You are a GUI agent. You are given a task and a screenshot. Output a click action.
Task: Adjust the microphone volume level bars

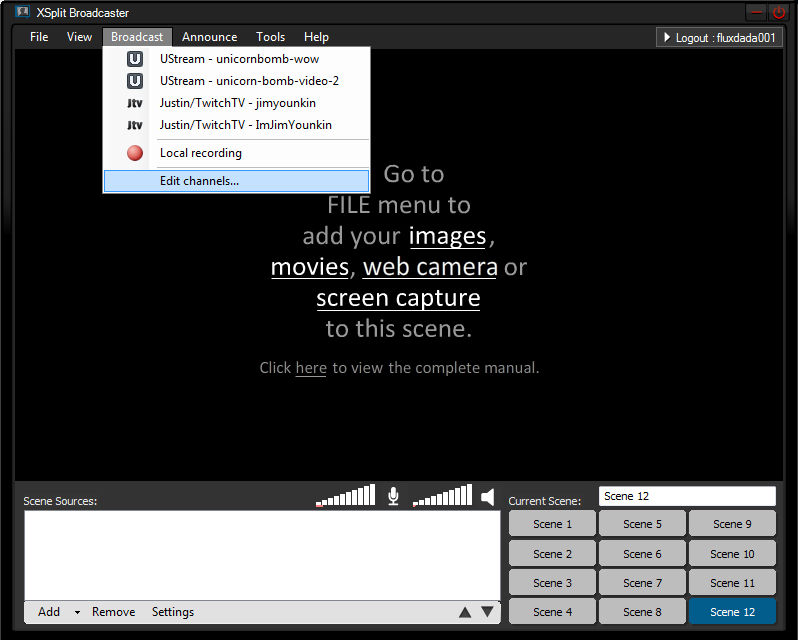346,495
